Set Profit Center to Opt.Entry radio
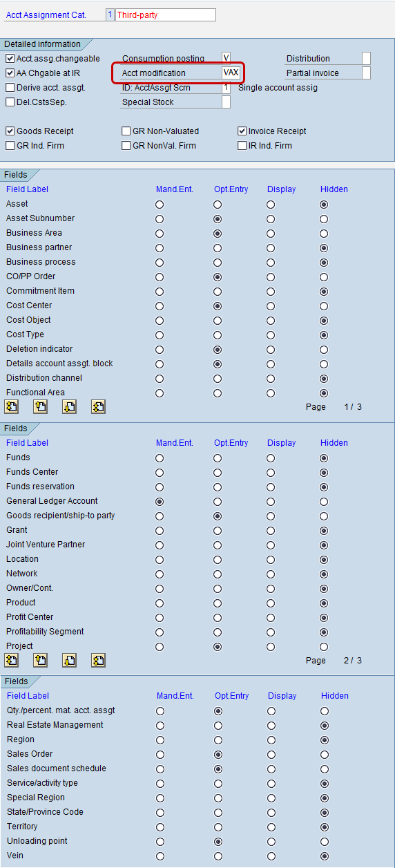 pos(218,618)
